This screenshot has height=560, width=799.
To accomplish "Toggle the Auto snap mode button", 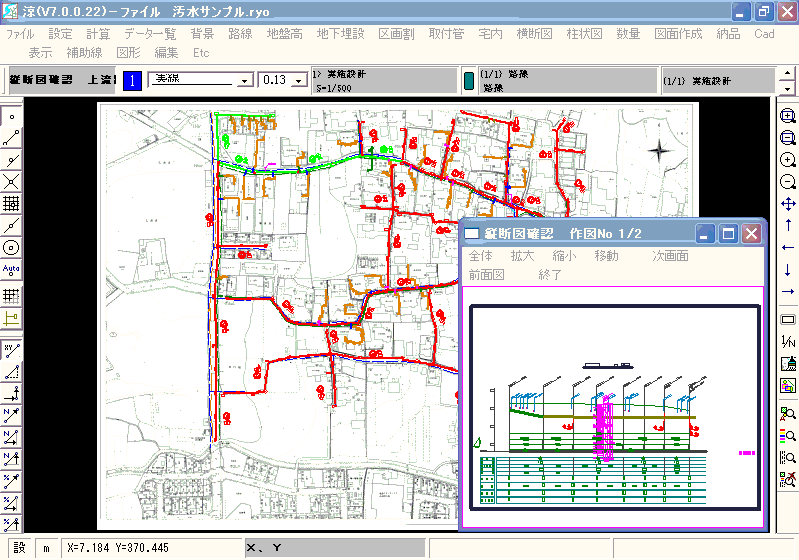I will [x=11, y=270].
